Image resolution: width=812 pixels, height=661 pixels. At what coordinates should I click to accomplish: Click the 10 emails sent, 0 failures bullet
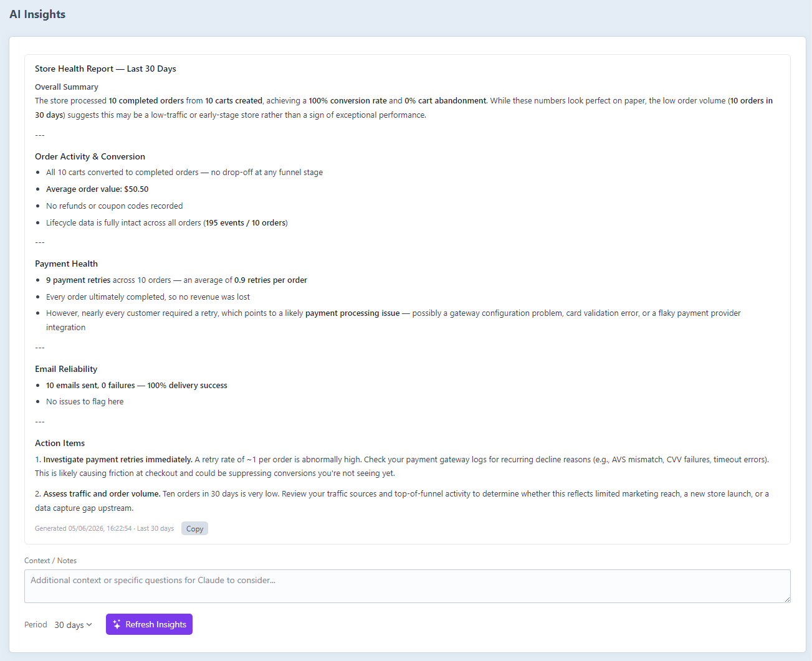pyautogui.click(x=136, y=385)
